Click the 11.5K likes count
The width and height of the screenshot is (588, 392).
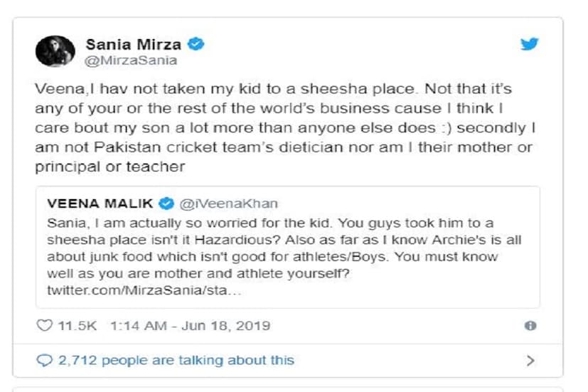77,326
